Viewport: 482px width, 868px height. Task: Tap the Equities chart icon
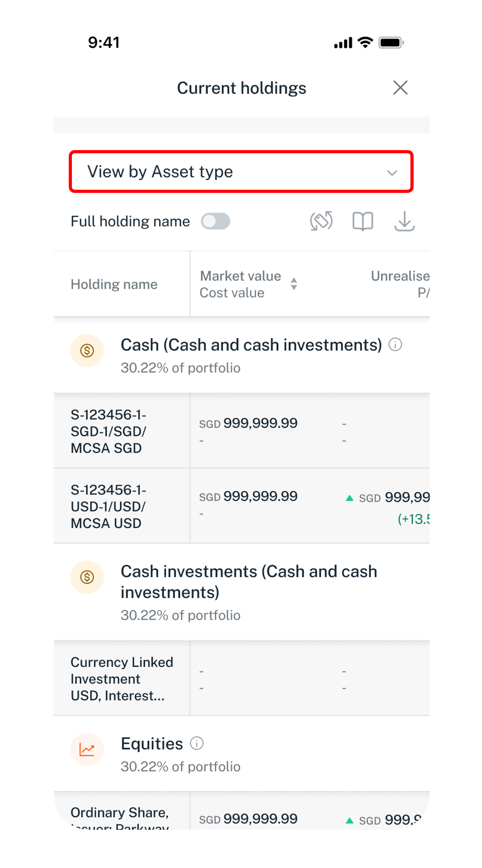tap(87, 749)
